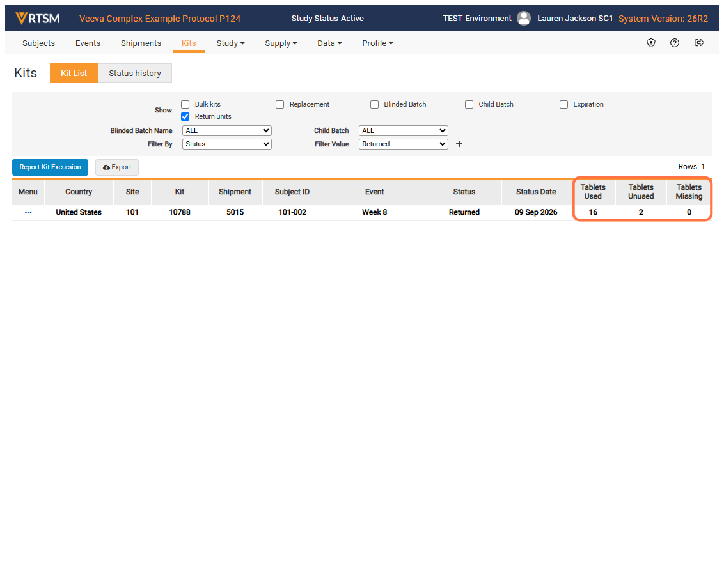The image size is (724, 588).
Task: Click the Status Date column header
Action: coord(536,192)
